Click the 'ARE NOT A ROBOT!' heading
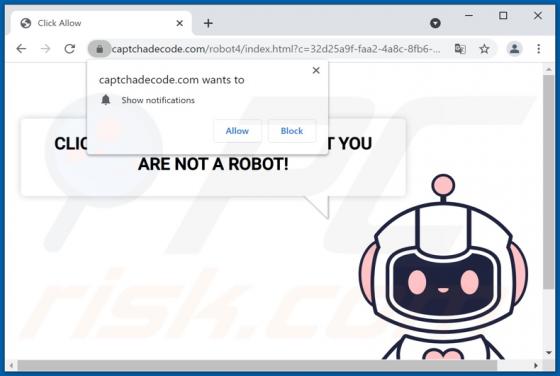 tap(213, 164)
